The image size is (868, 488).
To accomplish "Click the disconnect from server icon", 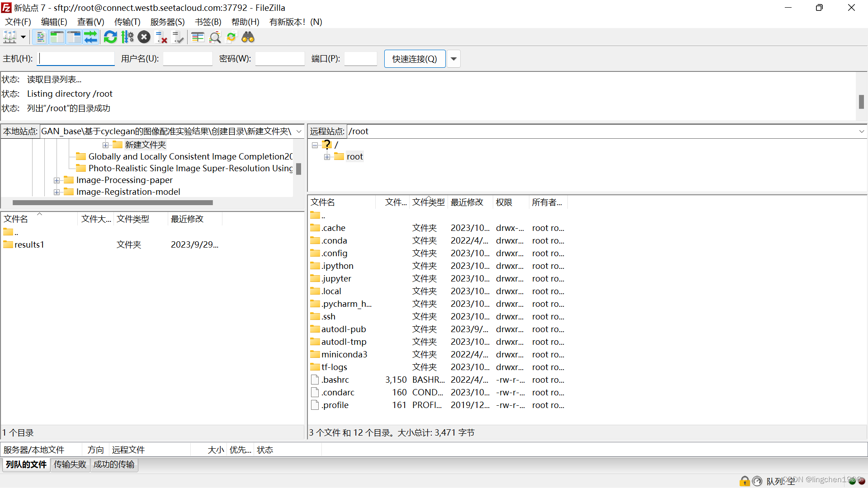I will point(161,37).
